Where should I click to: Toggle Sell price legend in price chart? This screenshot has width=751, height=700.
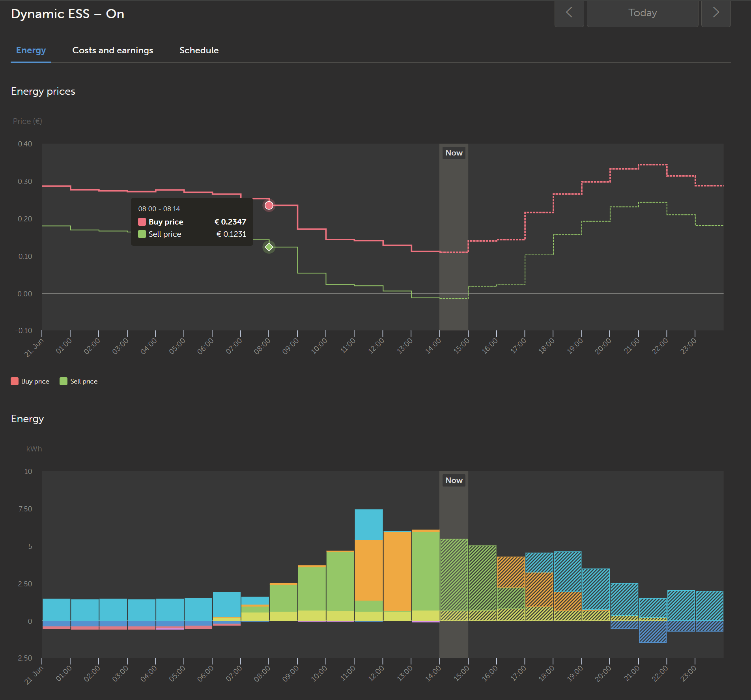point(78,381)
